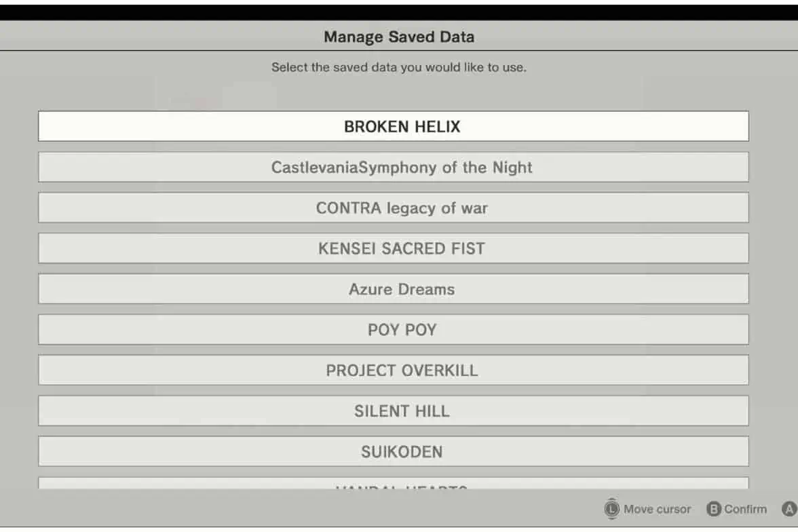
Task: Open the Azure Dreams saved data
Action: click(394, 289)
